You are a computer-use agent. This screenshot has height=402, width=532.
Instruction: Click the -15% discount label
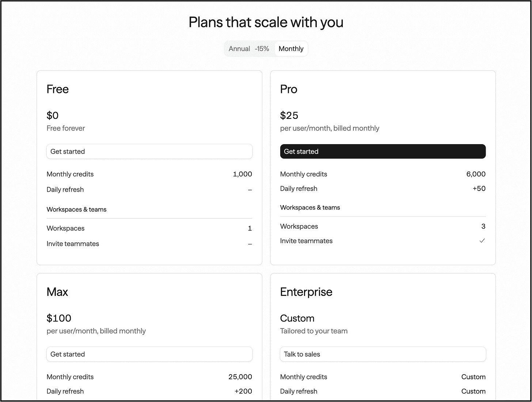[262, 49]
